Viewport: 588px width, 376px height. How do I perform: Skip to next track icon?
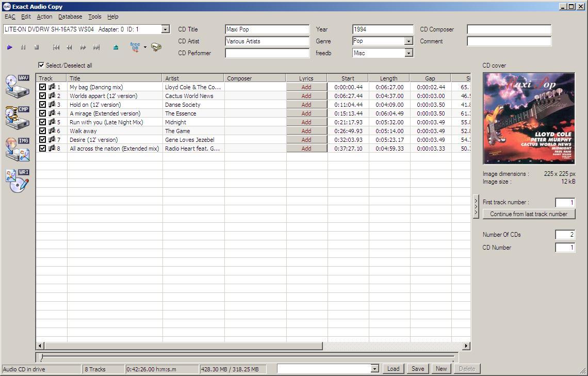pos(96,47)
